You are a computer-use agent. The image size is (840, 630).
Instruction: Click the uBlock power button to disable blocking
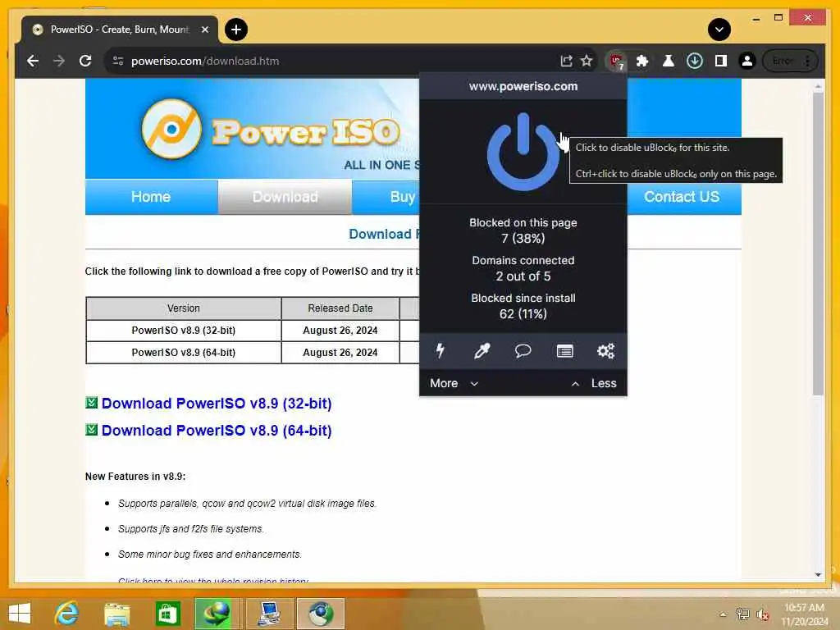(x=523, y=152)
